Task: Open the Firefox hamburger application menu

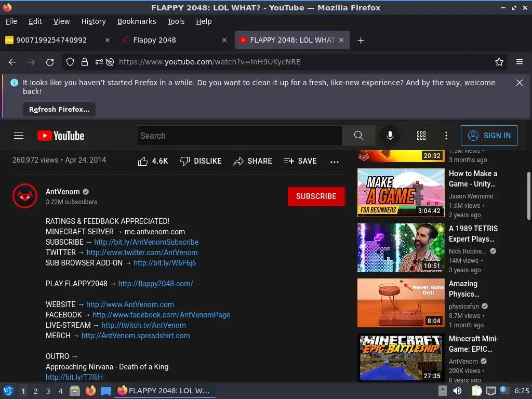Action: click(520, 62)
